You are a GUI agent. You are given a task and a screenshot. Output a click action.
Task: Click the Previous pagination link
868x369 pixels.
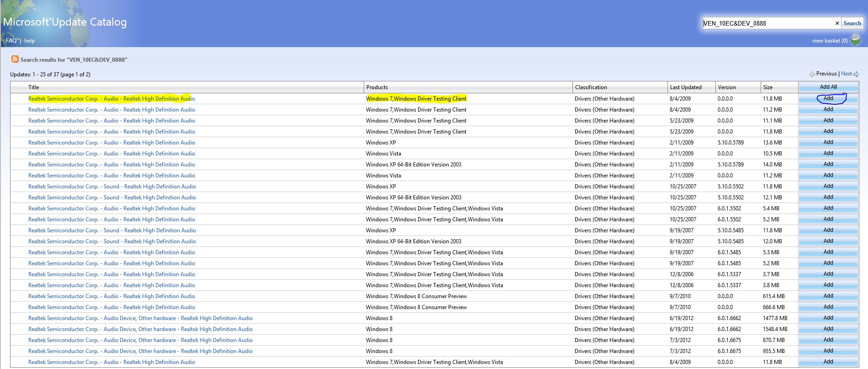826,74
